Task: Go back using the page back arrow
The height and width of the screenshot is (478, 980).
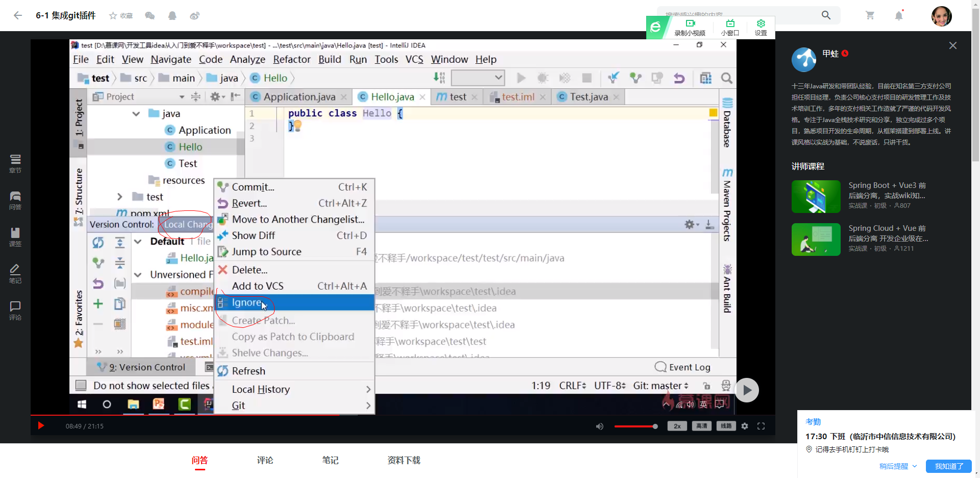Action: pyautogui.click(x=18, y=15)
